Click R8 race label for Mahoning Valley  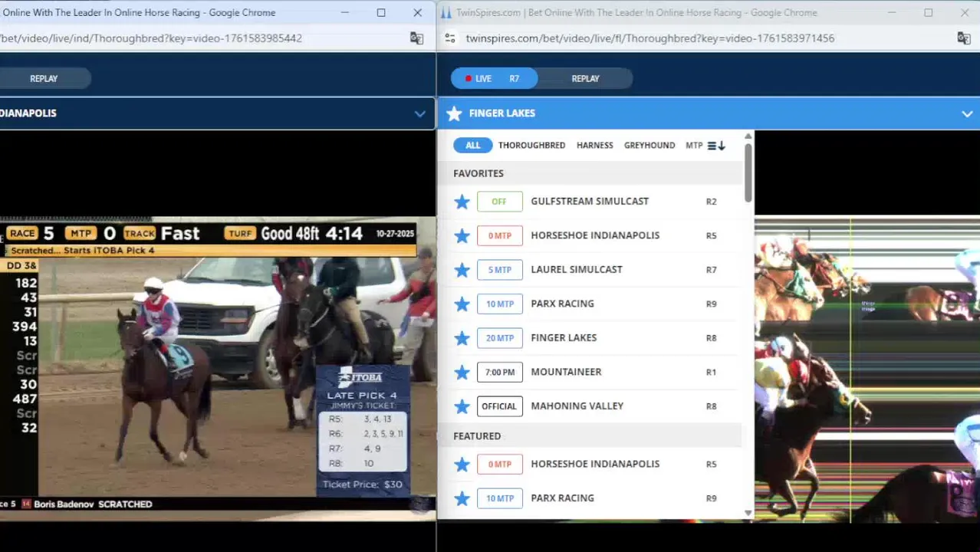point(711,406)
